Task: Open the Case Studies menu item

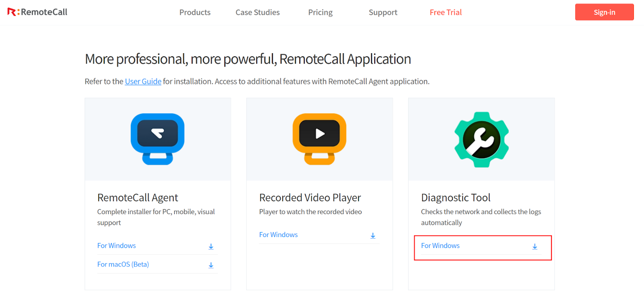Action: pyautogui.click(x=258, y=12)
